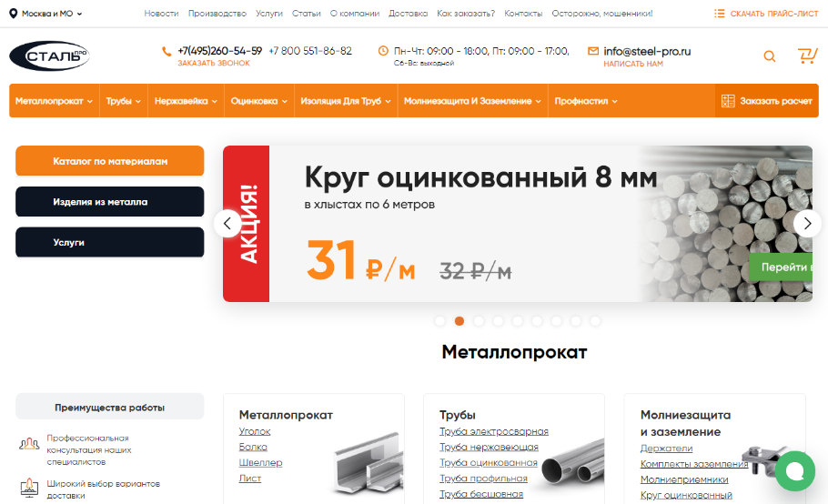
Task: Open Каталог по материалам orange button
Action: tap(110, 161)
